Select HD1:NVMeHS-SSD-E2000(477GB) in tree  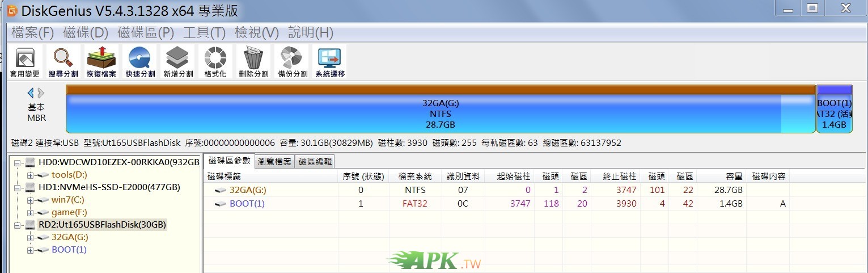pyautogui.click(x=109, y=187)
